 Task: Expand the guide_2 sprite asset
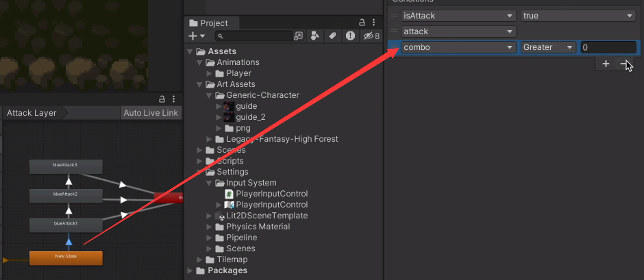[219, 118]
